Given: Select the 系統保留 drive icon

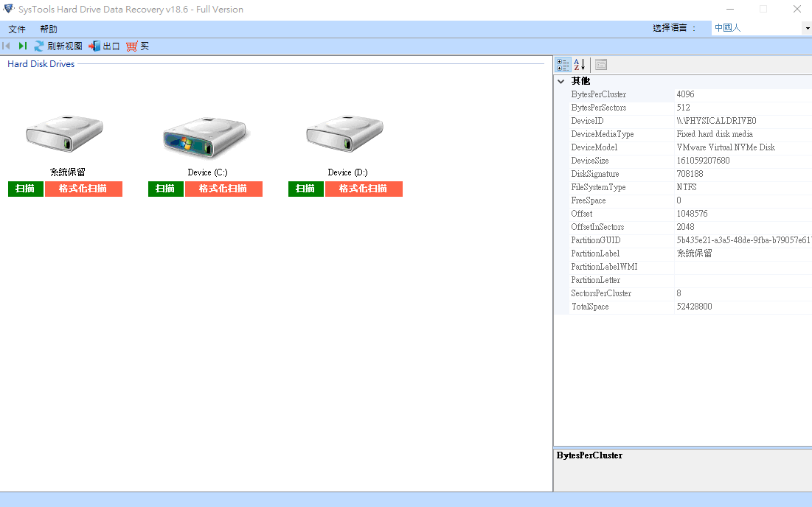Looking at the screenshot, I should [65, 134].
